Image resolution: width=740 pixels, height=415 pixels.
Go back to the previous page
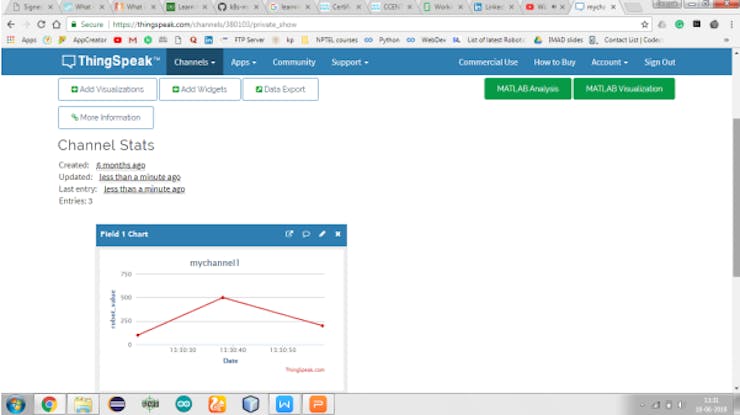pos(11,24)
